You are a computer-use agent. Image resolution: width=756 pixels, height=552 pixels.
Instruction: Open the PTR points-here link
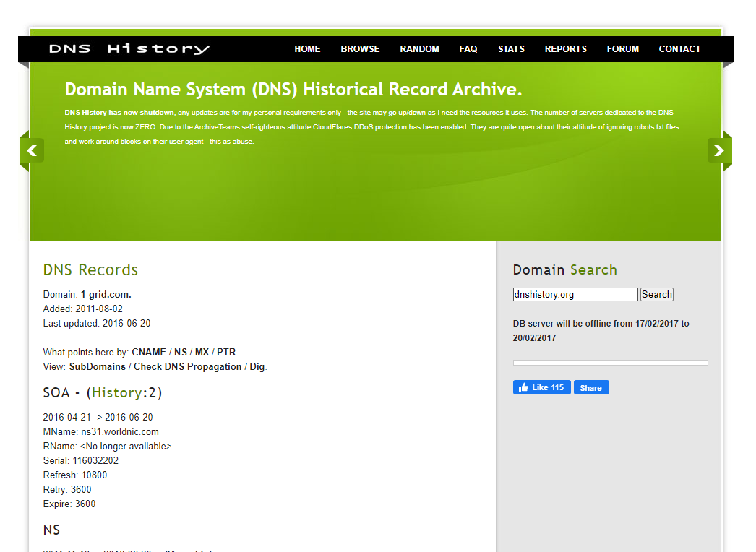point(226,353)
